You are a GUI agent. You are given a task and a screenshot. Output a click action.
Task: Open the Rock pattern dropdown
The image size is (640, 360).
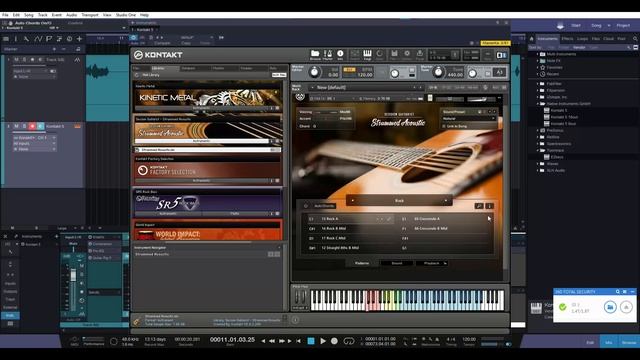[x=399, y=200]
